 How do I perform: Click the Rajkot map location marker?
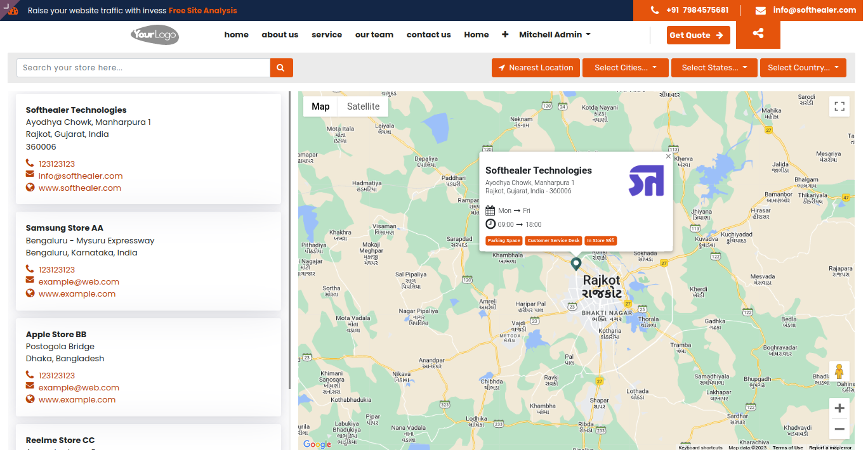(576, 264)
